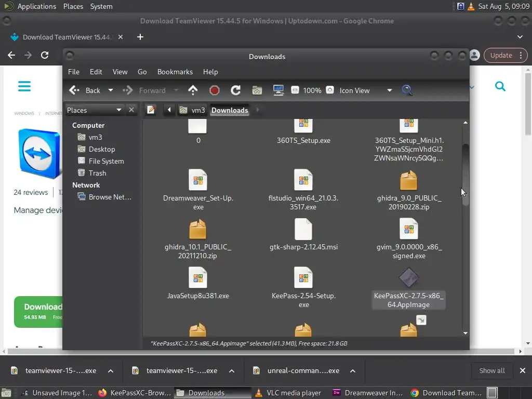532x399 pixels.
Task: Click the red Stop loading icon
Action: click(x=214, y=90)
